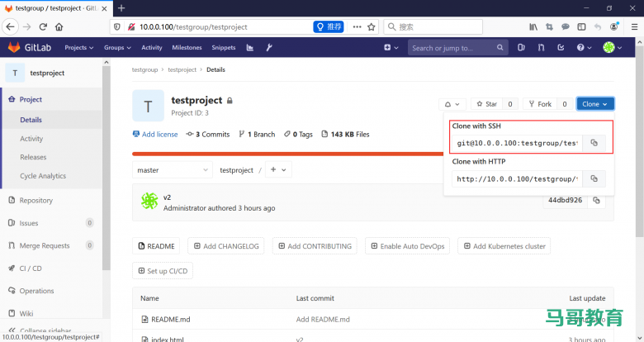Click the README button

tap(156, 246)
